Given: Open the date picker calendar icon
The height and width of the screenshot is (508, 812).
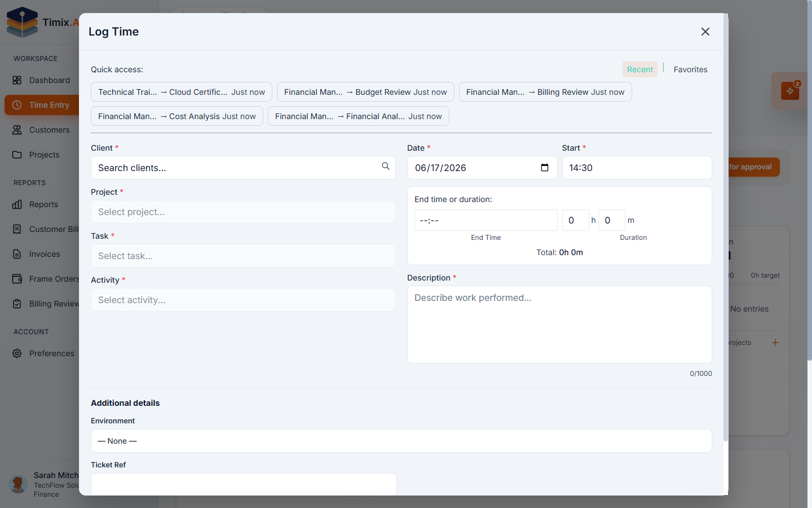Looking at the screenshot, I should pos(545,168).
